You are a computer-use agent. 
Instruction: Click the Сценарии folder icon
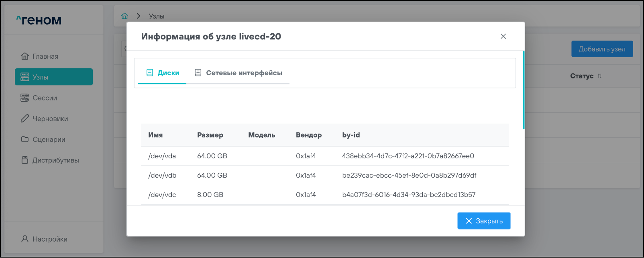point(25,139)
